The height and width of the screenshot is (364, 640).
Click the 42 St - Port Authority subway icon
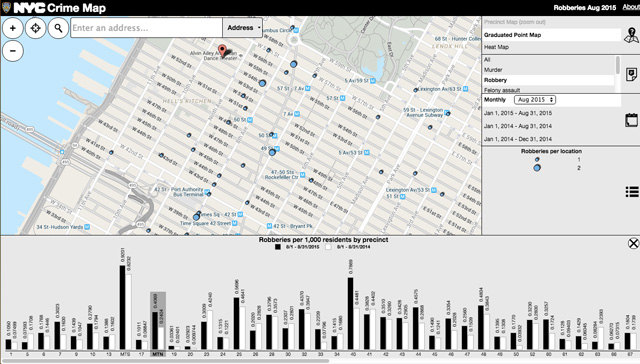(x=207, y=192)
